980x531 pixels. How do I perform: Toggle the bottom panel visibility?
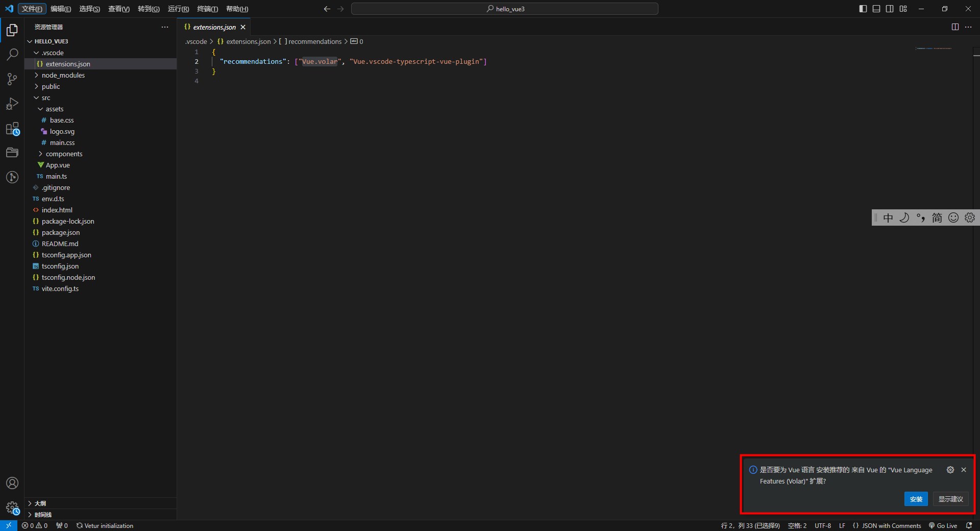876,9
